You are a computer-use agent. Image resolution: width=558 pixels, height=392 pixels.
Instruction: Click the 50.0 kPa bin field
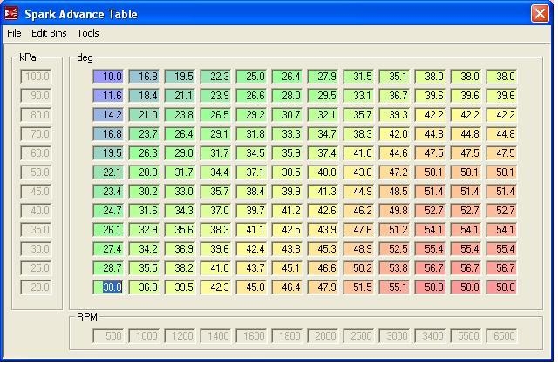tap(37, 172)
